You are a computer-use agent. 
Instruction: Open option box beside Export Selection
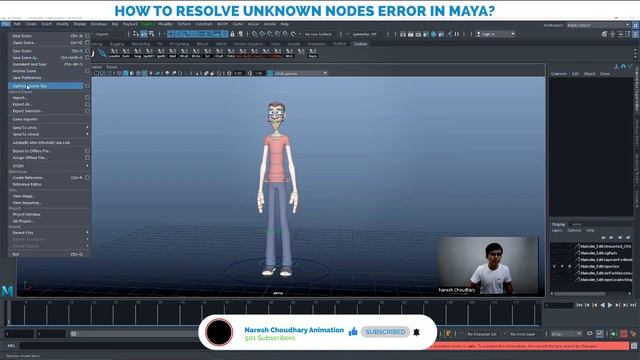(x=87, y=111)
